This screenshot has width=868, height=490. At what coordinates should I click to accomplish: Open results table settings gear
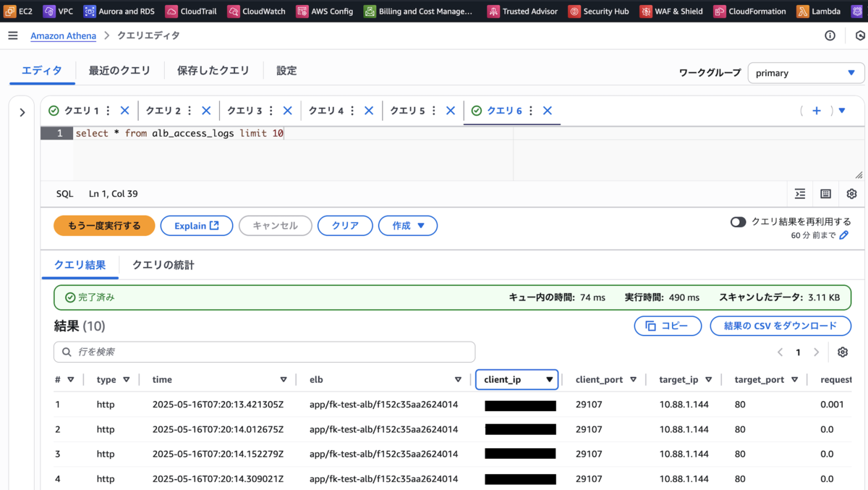[843, 352]
